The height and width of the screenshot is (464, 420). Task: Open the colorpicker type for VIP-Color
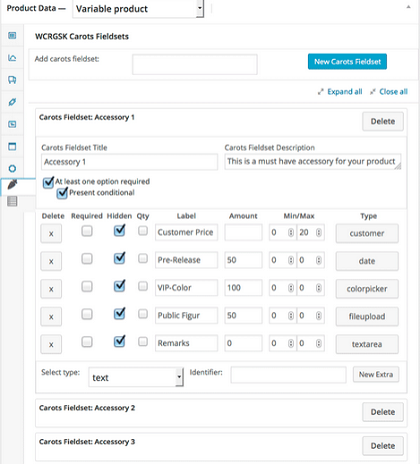pos(367,289)
